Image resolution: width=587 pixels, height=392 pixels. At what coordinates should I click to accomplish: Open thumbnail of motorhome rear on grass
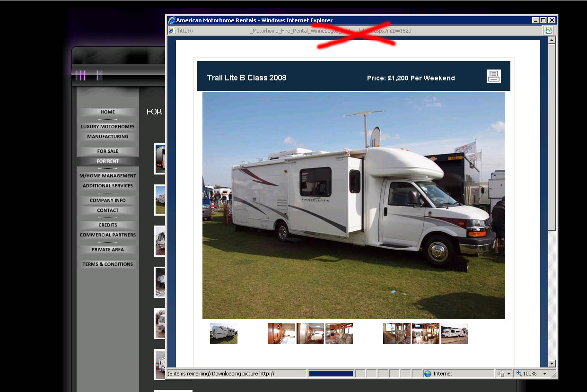(224, 333)
